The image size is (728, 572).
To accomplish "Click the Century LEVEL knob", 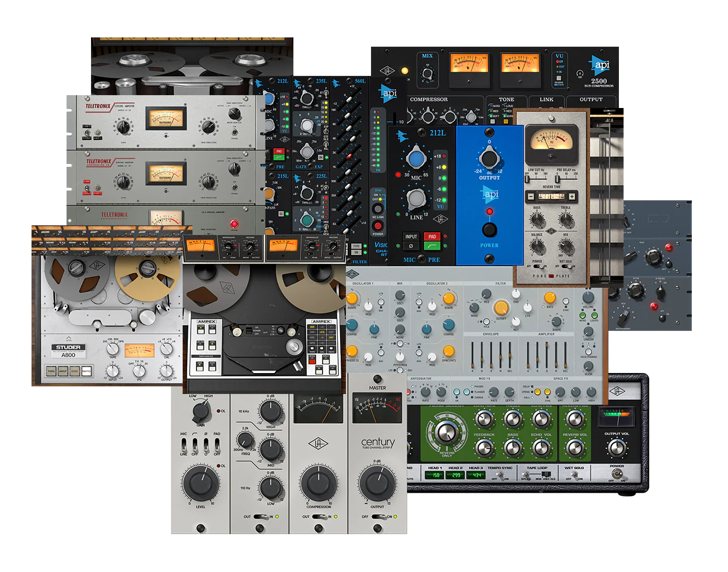I will click(201, 483).
